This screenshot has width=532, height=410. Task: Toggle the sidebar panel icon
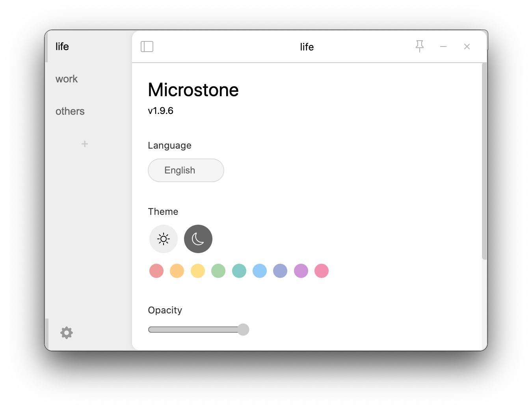(x=147, y=47)
